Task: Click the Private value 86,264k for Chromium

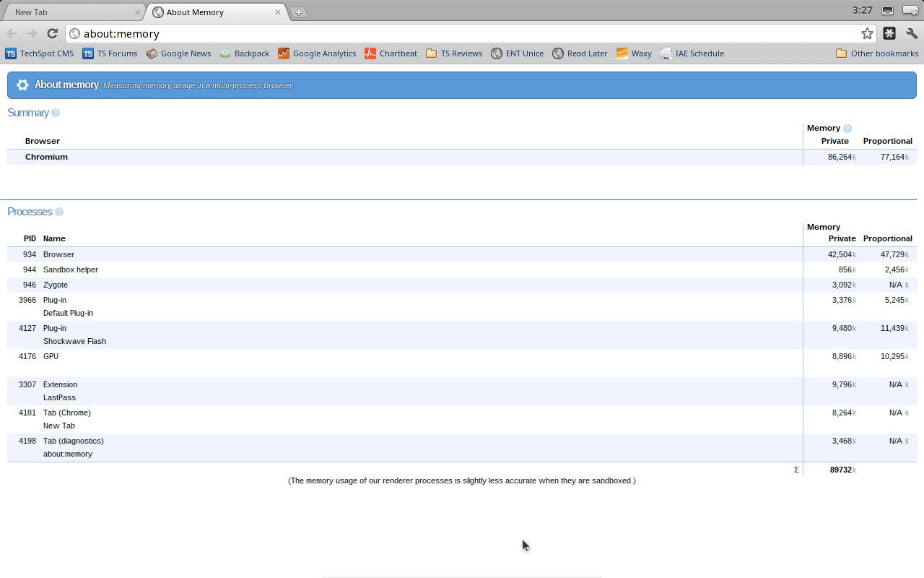Action: click(842, 157)
